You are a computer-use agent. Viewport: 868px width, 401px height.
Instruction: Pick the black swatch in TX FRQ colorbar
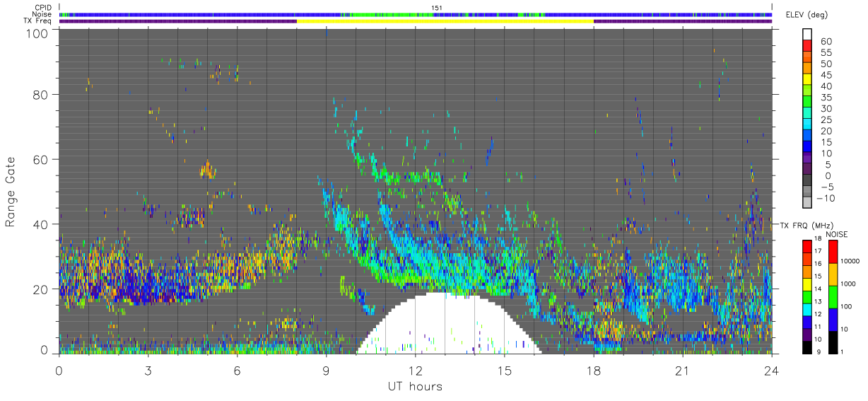click(x=807, y=347)
